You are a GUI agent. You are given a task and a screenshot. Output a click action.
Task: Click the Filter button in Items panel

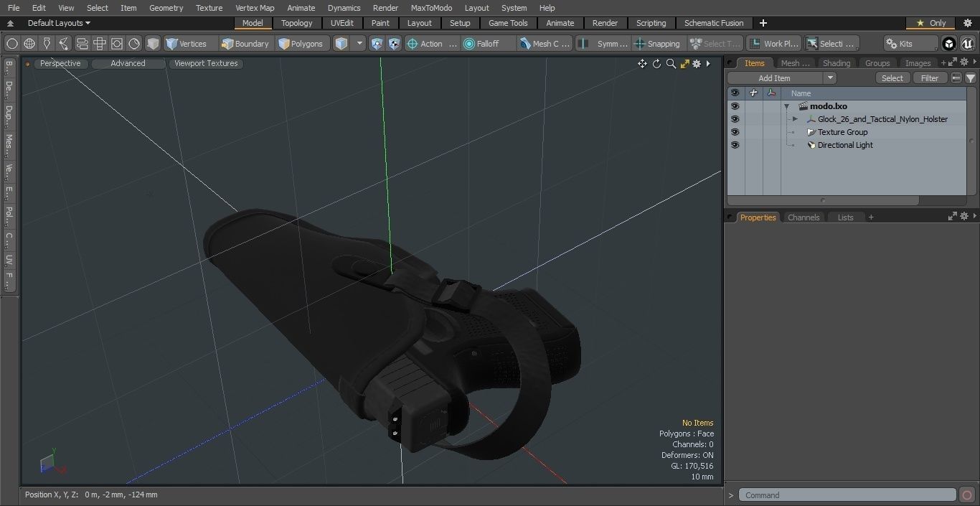(930, 78)
